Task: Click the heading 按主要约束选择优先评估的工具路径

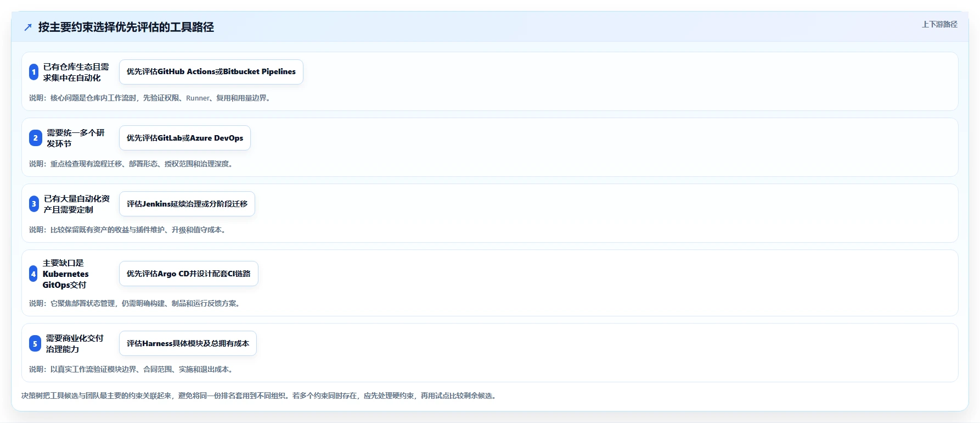Action: [126, 27]
